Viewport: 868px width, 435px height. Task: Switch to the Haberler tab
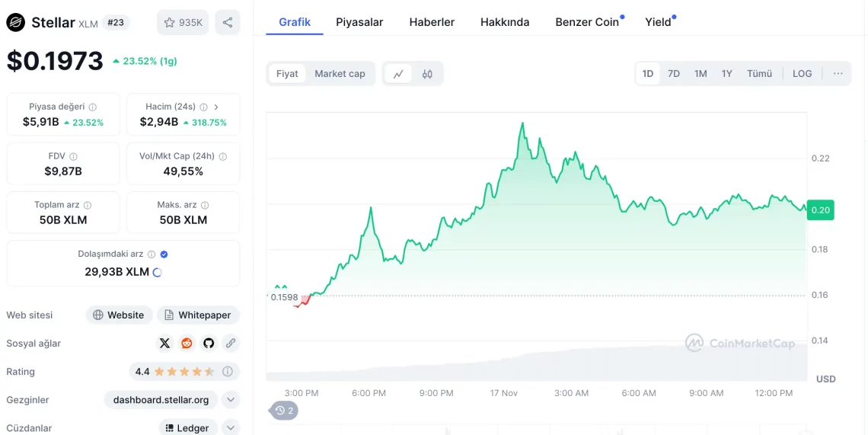click(432, 22)
